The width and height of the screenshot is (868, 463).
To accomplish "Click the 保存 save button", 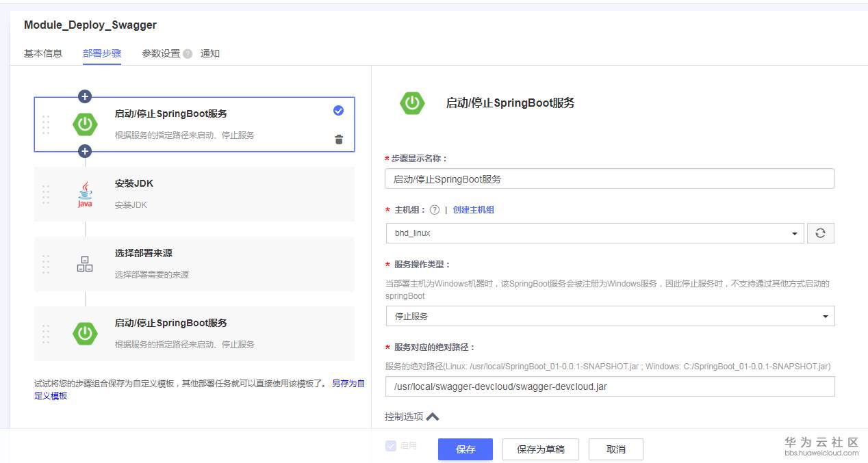I will pyautogui.click(x=465, y=449).
